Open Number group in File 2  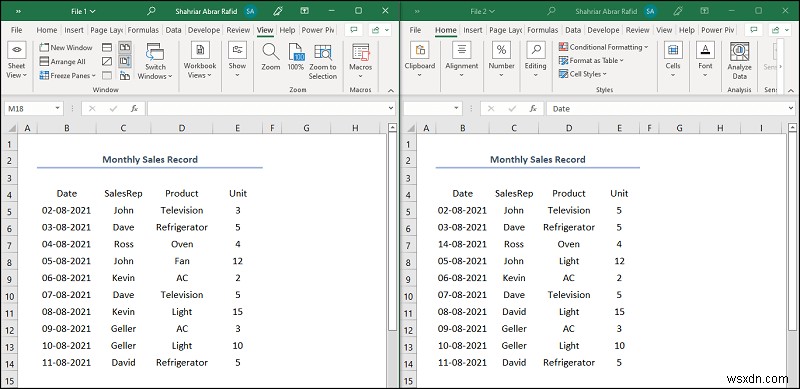(x=501, y=60)
